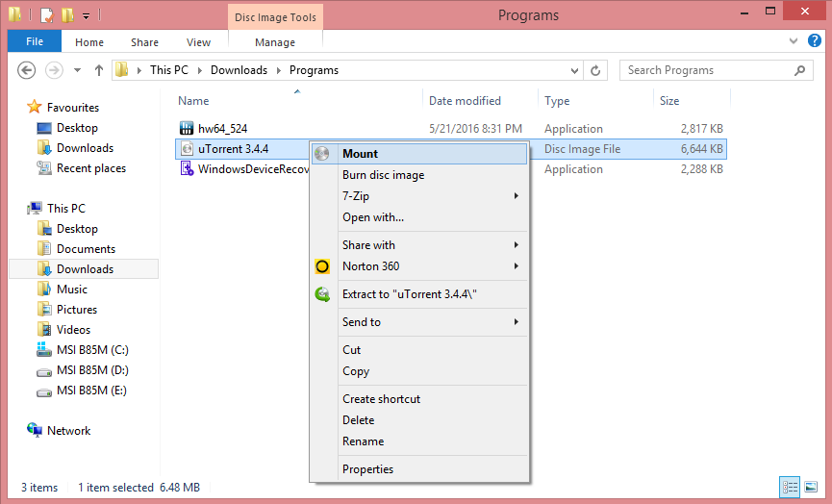Click the green Extract to icon

point(322,294)
